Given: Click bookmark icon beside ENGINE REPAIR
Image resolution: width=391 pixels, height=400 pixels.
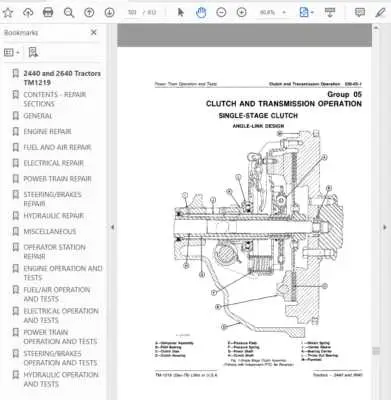Looking at the screenshot, I should 15,132.
